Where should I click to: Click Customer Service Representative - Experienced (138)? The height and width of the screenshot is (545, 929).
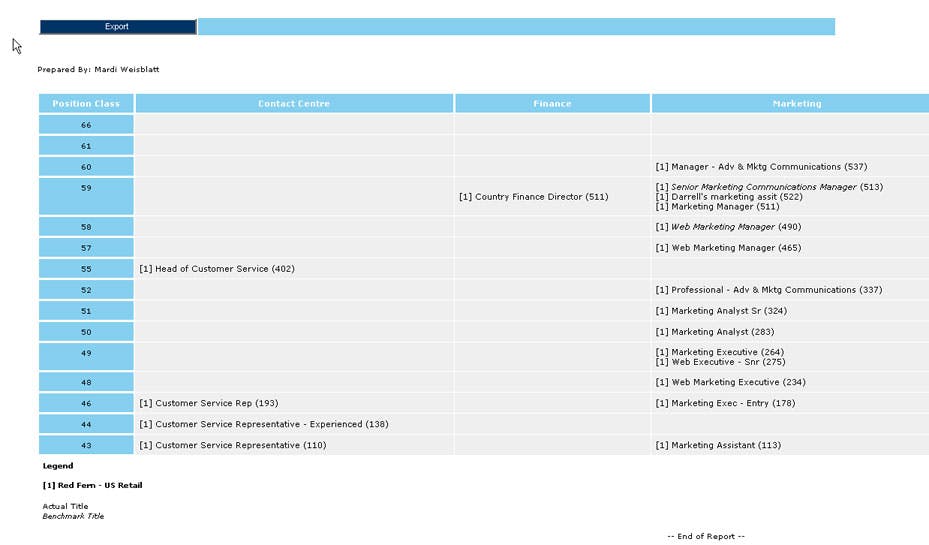coord(264,424)
